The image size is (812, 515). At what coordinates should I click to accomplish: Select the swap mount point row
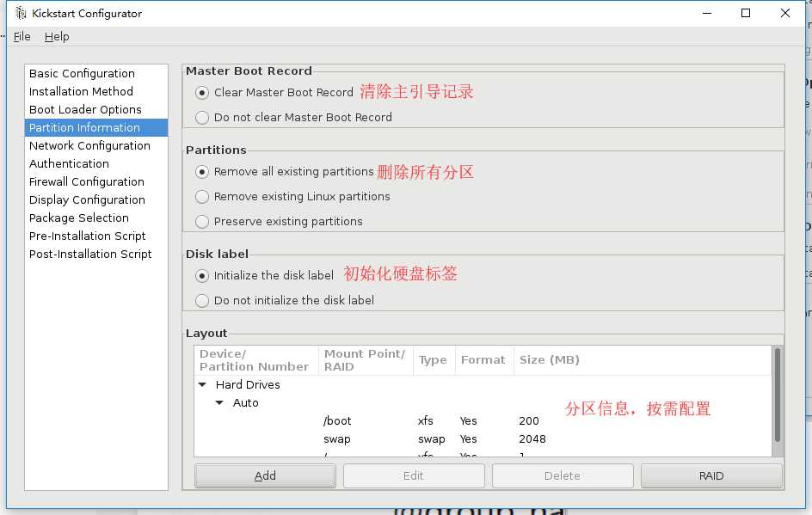pyautogui.click(x=483, y=439)
